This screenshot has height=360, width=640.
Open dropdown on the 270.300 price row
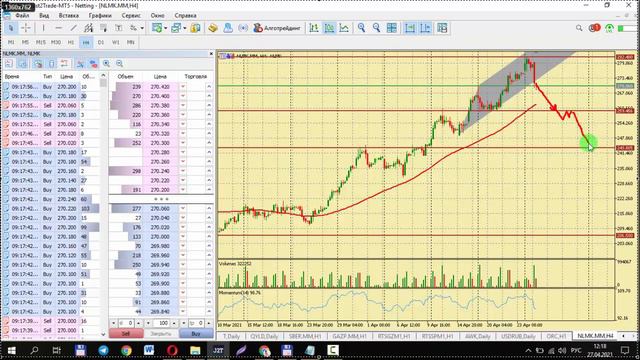pos(183,143)
